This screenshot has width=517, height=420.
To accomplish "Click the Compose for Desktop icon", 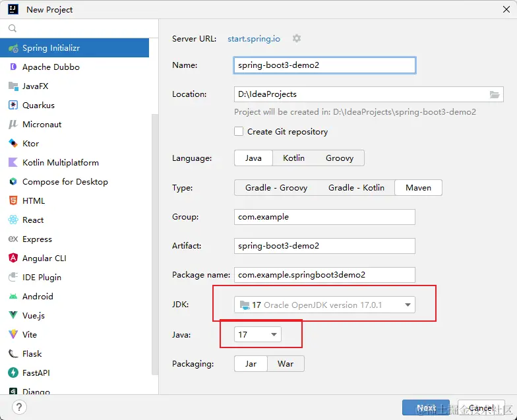I will tap(13, 182).
